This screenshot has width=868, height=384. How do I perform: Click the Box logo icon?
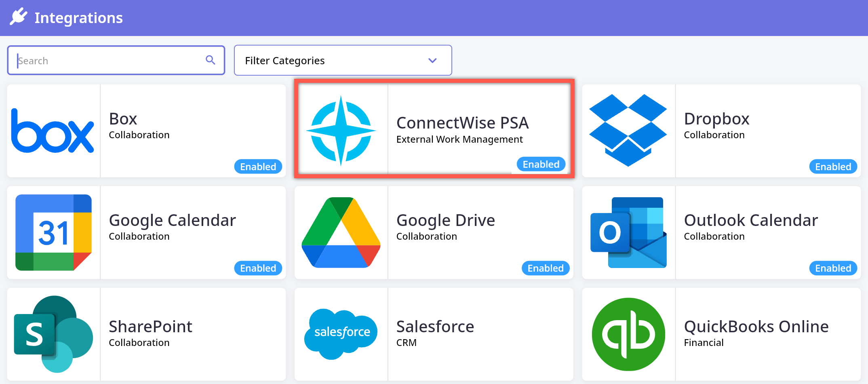click(53, 131)
